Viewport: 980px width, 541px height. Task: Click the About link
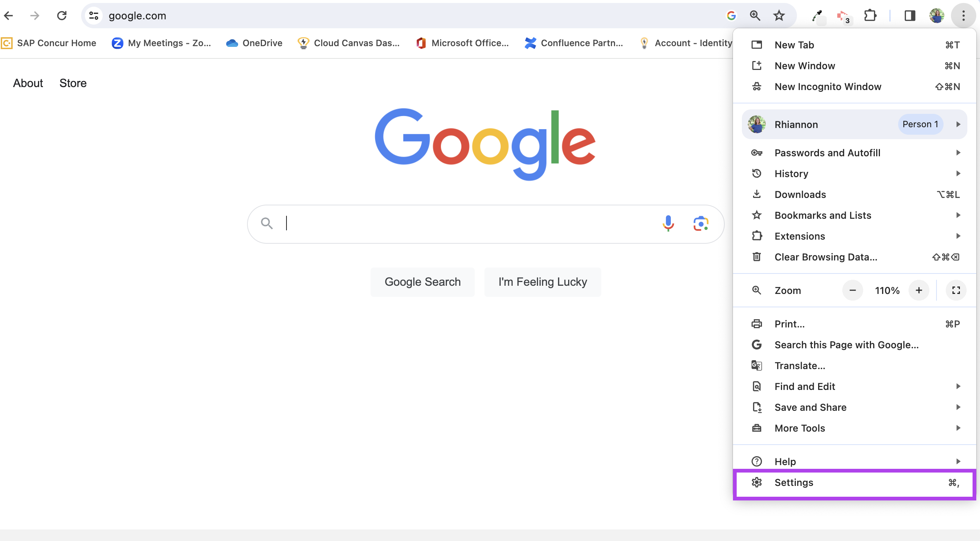tap(28, 83)
